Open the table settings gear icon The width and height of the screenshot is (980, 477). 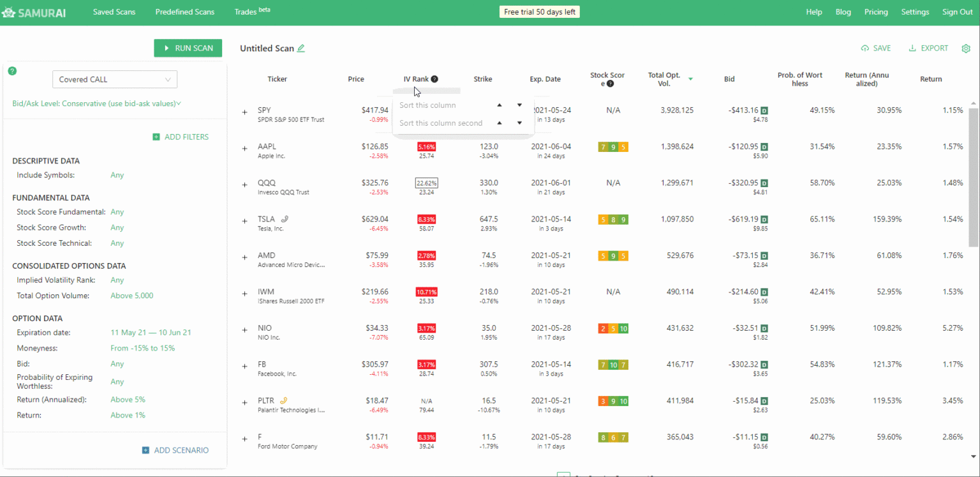click(x=966, y=49)
